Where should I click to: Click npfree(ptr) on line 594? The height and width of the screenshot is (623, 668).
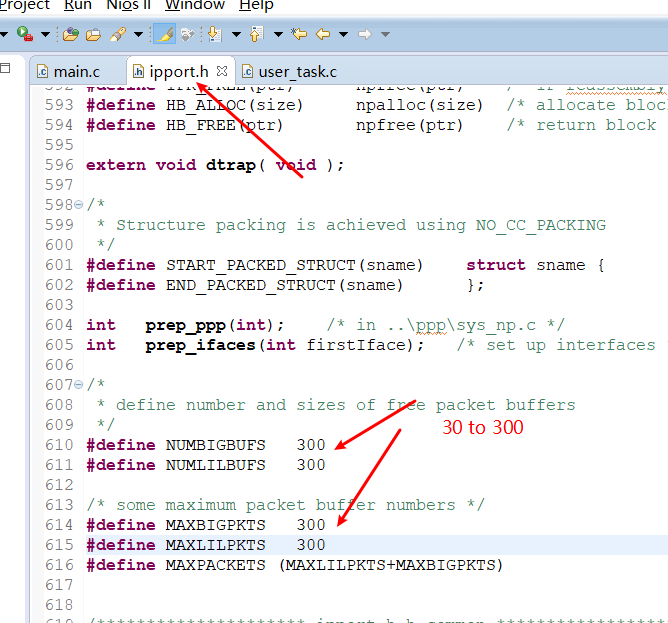(x=409, y=125)
